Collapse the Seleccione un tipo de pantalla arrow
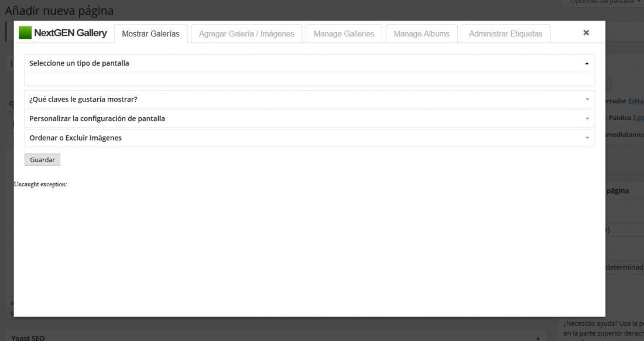644x341 pixels. (x=587, y=63)
